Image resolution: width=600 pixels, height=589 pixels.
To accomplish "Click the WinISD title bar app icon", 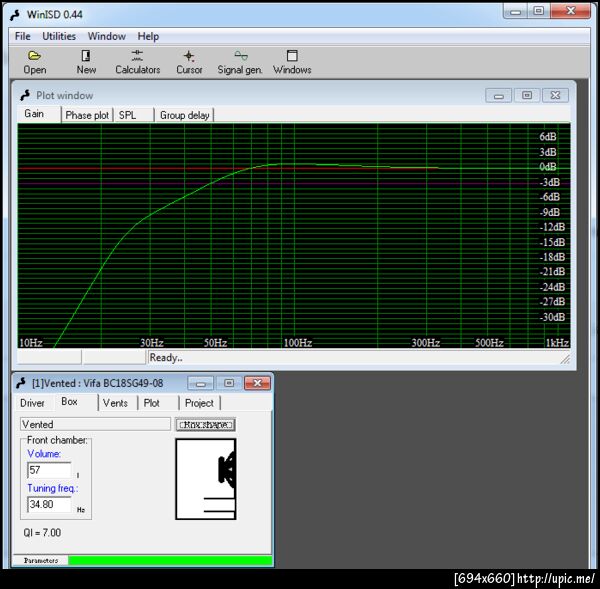I will [x=15, y=15].
